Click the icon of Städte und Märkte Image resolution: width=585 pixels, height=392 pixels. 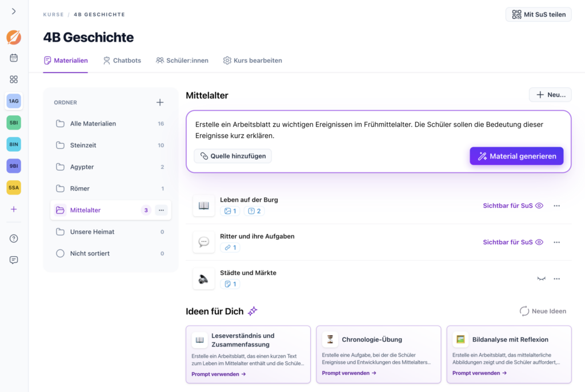pyautogui.click(x=204, y=278)
